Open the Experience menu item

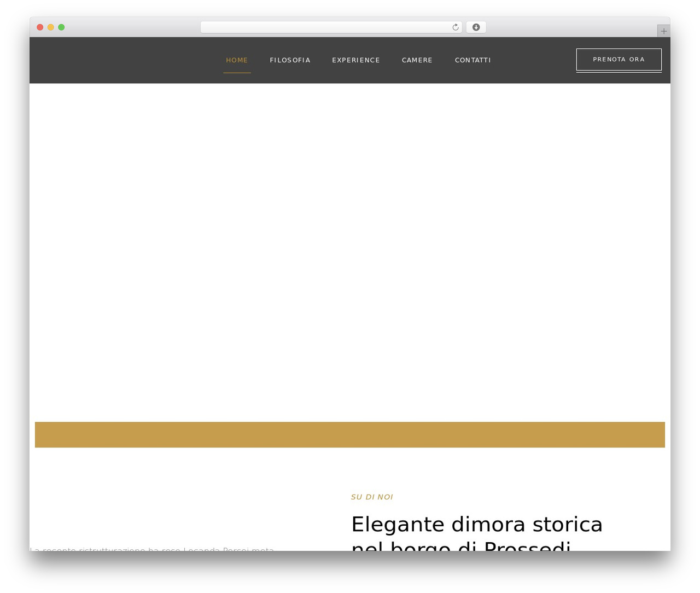pos(356,60)
